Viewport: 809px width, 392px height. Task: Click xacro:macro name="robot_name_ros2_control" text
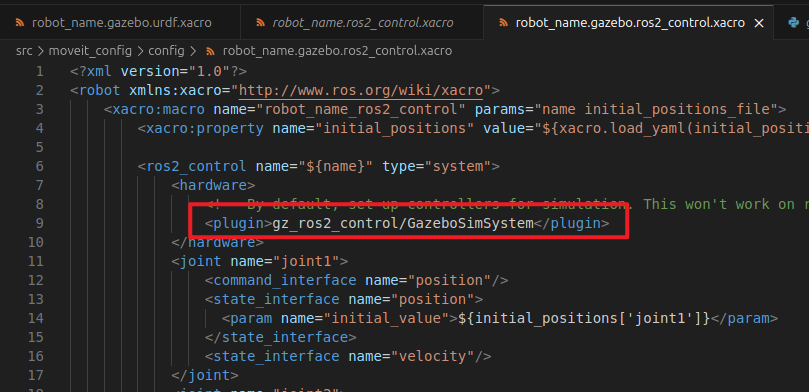[x=285, y=109]
